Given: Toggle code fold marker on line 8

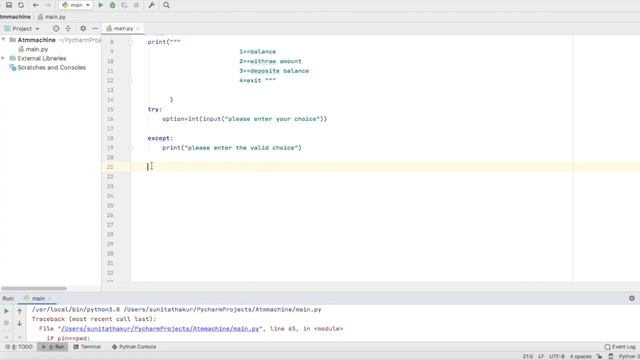Looking at the screenshot, I should (x=131, y=42).
